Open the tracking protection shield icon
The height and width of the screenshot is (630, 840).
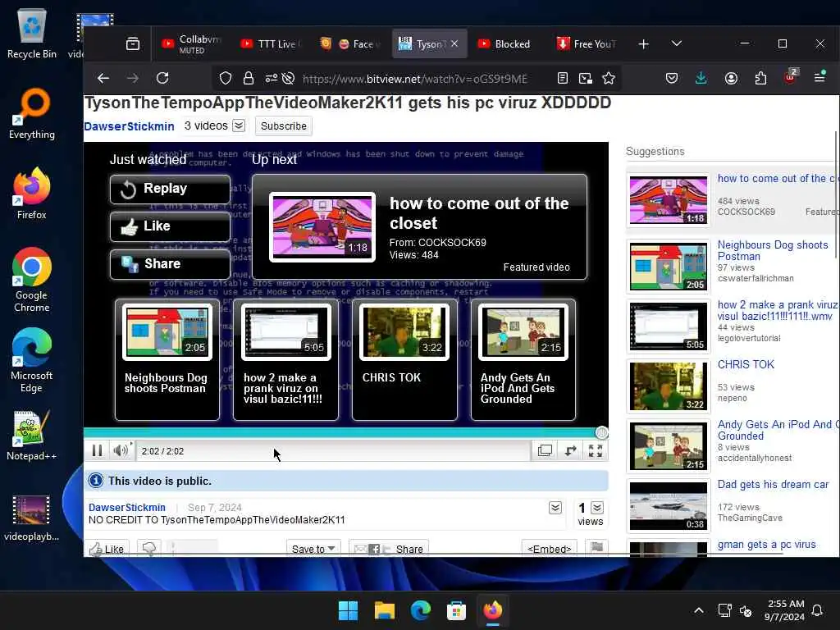tap(226, 78)
